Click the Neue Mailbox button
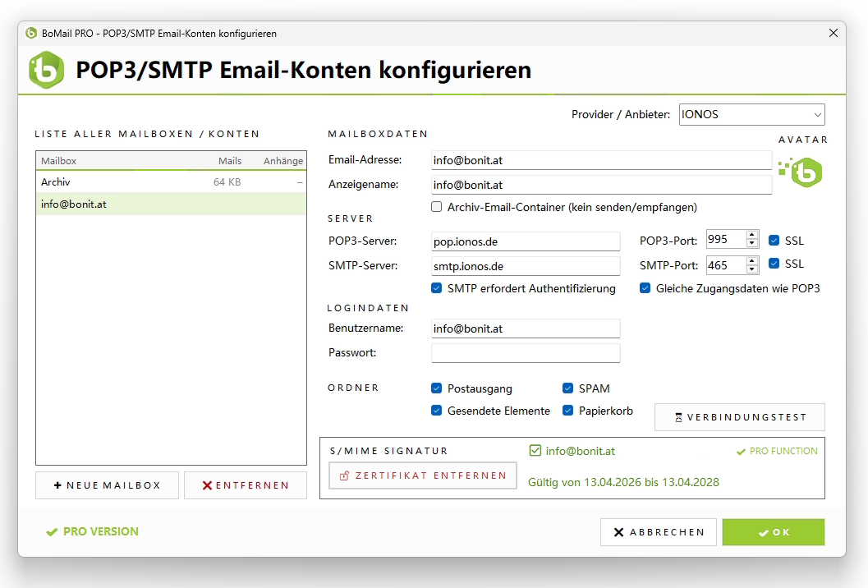This screenshot has width=868, height=588. tap(107, 485)
